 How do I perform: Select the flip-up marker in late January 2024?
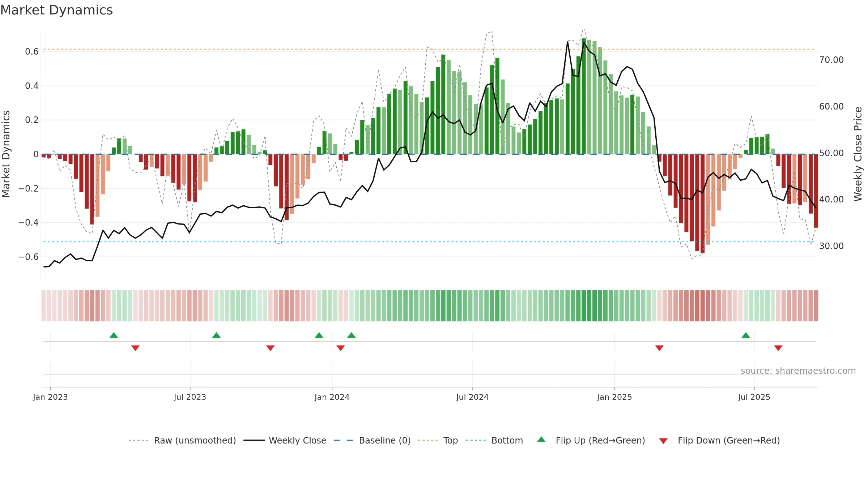pos(352,335)
